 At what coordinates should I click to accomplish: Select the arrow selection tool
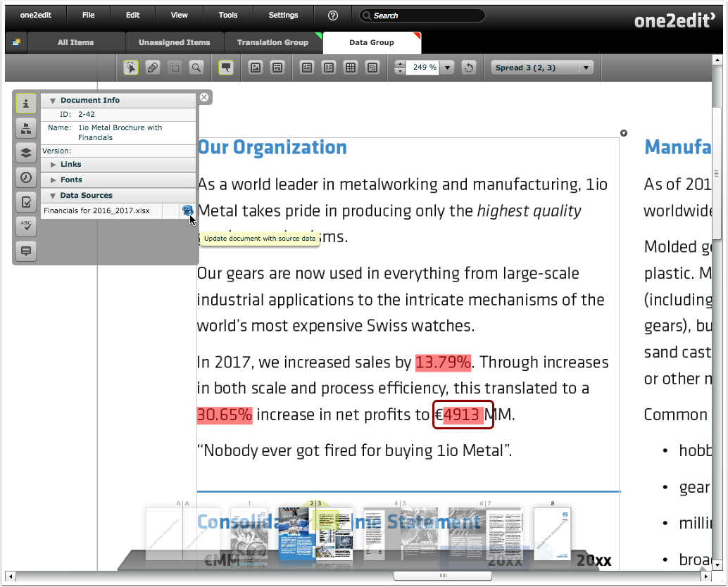(131, 68)
